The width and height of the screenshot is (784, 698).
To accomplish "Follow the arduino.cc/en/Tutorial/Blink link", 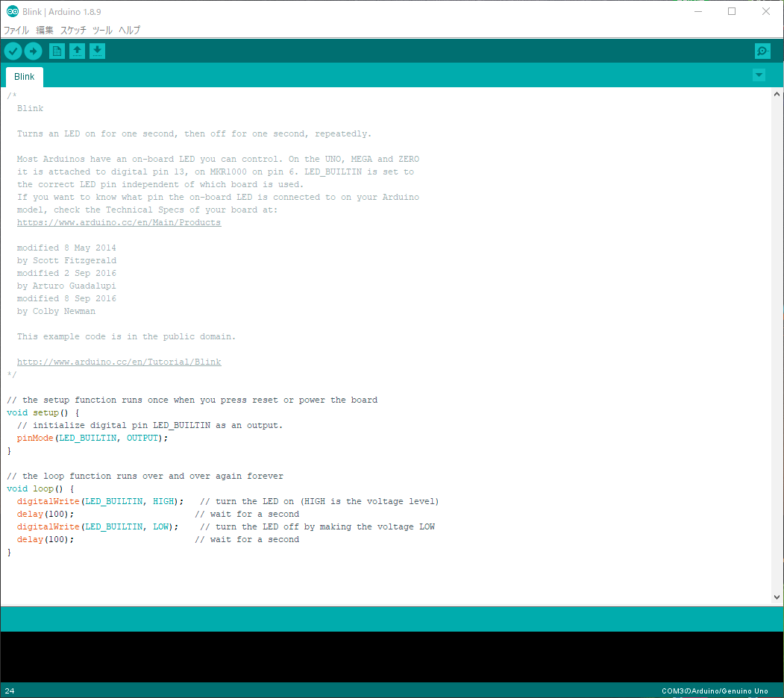I will point(119,362).
